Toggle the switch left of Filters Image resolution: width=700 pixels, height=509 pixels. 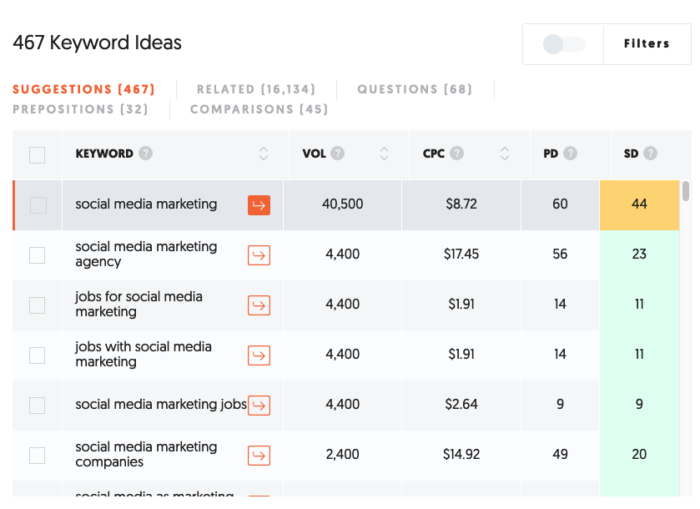(562, 44)
